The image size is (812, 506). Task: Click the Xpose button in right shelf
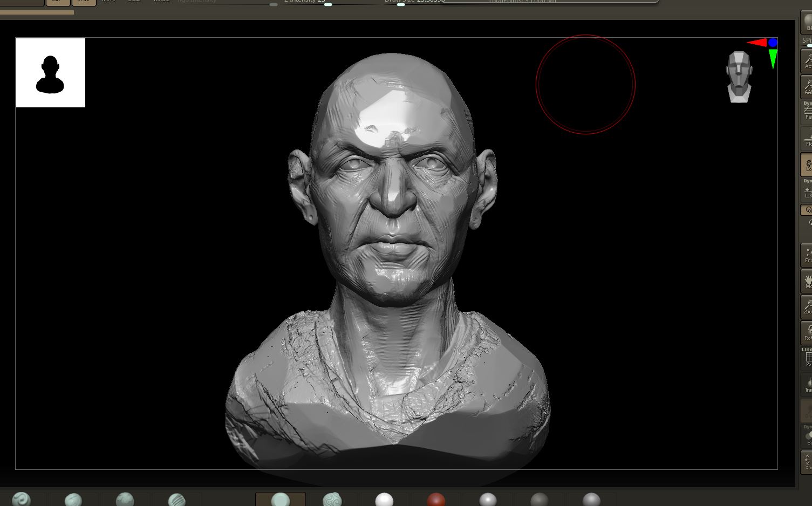pos(807,463)
